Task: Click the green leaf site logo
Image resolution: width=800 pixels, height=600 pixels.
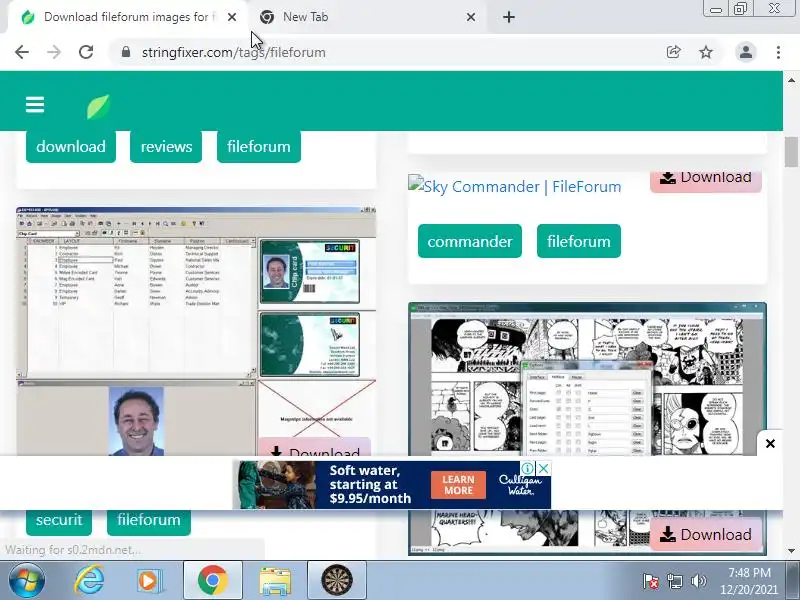Action: 98,107
